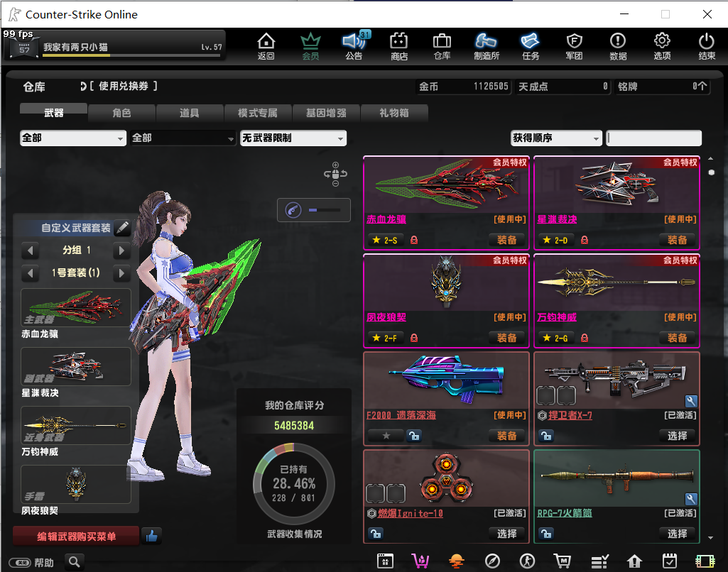Toggle the lock on F2000 遗落深海
This screenshot has width=728, height=572.
pos(414,436)
